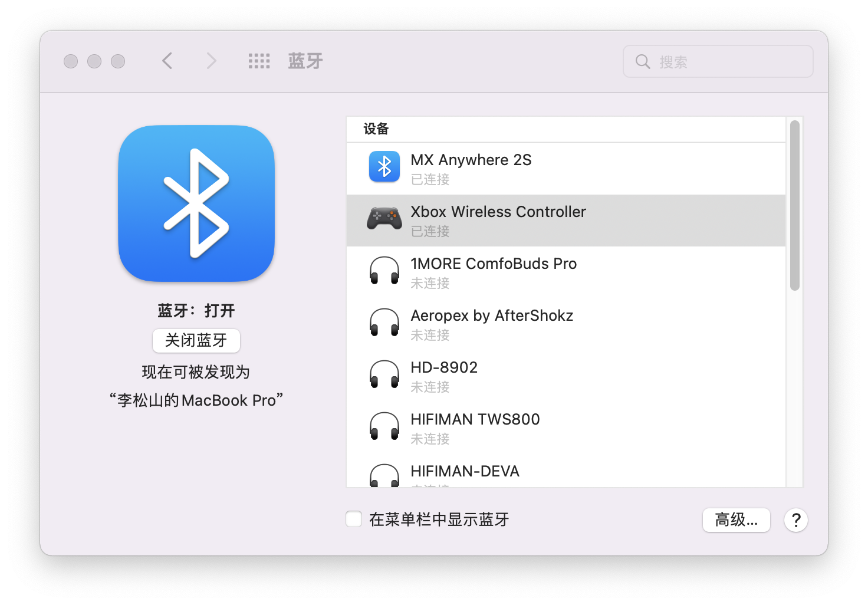Viewport: 868px width, 605px height.
Task: Click the 关闭蓝牙 button
Action: point(196,340)
